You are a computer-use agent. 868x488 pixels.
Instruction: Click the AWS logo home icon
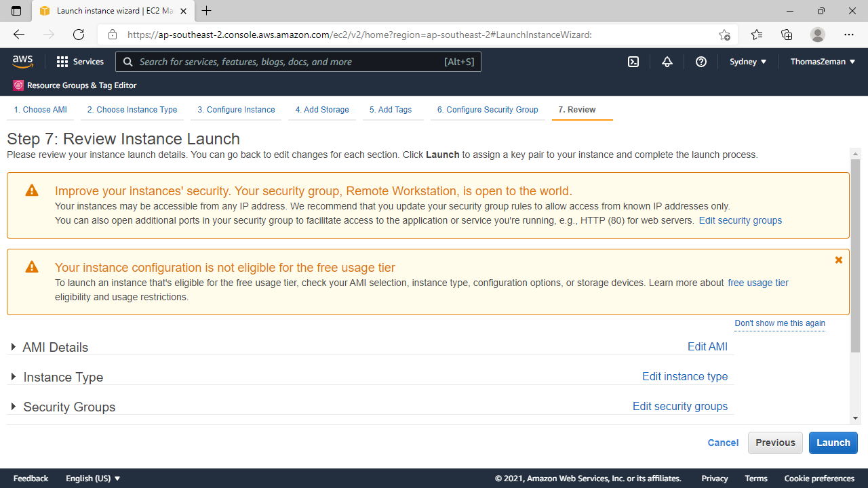[22, 62]
